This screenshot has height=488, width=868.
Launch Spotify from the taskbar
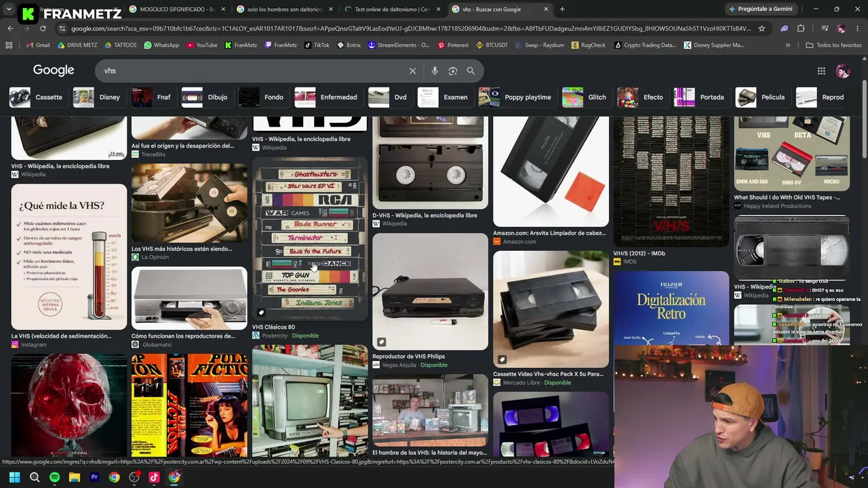[54, 477]
